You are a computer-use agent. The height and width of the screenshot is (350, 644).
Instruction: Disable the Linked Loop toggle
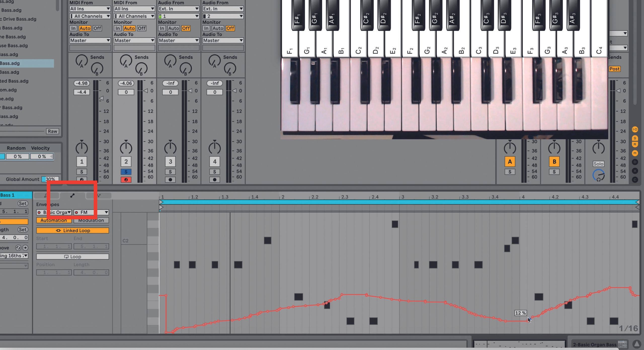(72, 230)
